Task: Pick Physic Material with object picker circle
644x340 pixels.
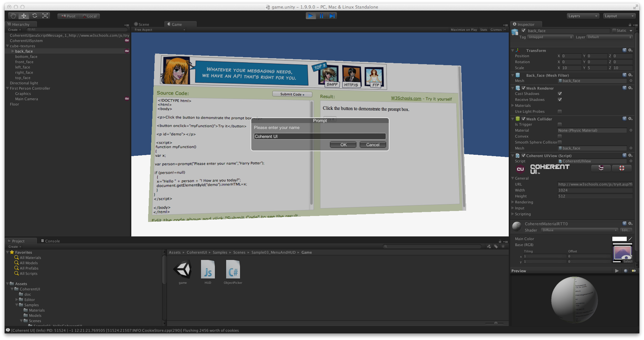Action: (631, 130)
